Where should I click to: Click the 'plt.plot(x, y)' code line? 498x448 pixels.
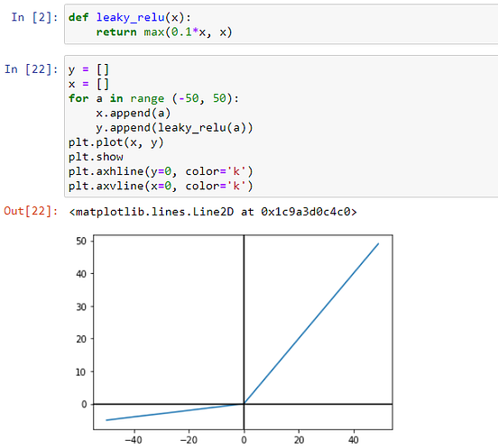(x=115, y=142)
